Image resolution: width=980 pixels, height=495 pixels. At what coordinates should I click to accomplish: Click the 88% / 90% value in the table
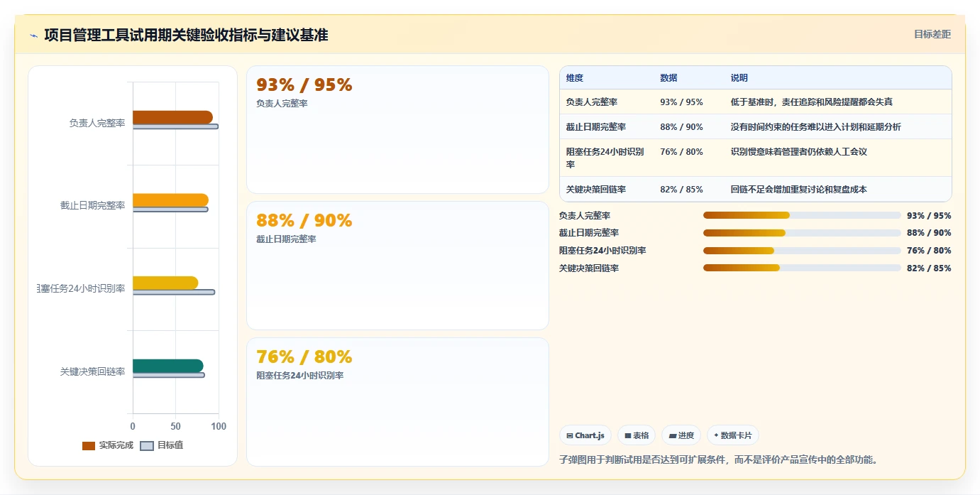pyautogui.click(x=681, y=127)
